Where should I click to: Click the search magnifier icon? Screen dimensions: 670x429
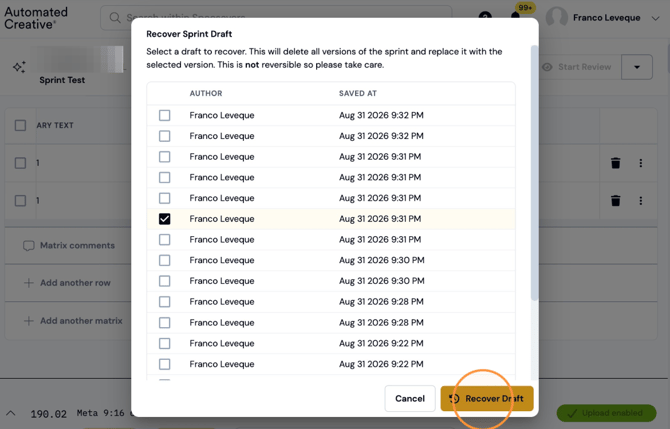click(115, 18)
